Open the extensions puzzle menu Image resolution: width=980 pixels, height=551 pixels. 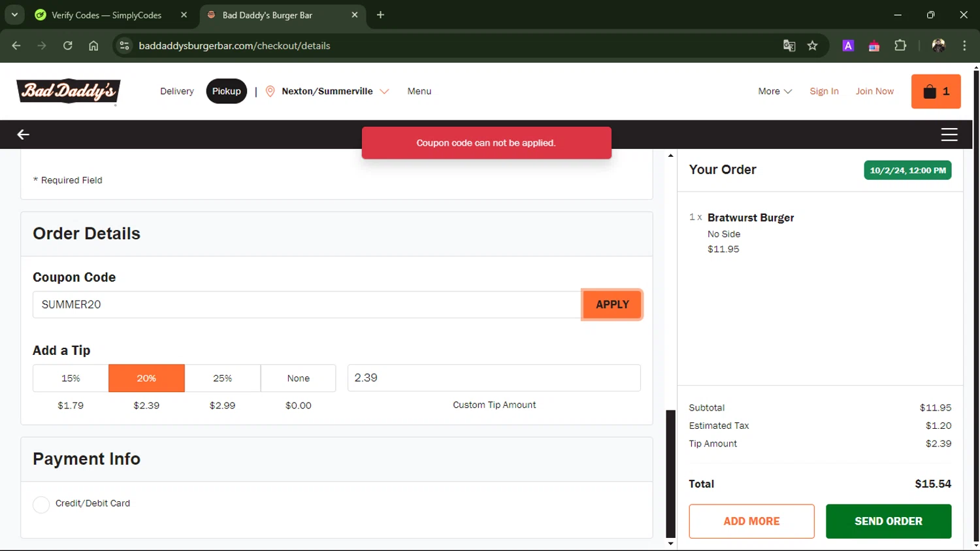pos(900,46)
